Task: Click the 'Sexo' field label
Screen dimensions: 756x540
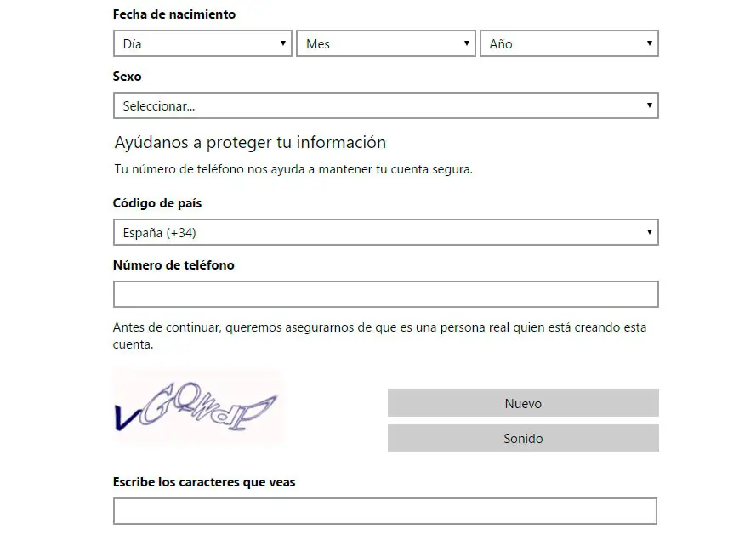Action: click(127, 77)
